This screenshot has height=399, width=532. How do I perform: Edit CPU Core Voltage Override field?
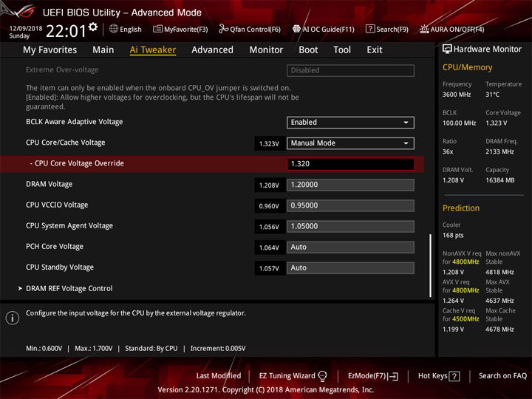(x=350, y=164)
